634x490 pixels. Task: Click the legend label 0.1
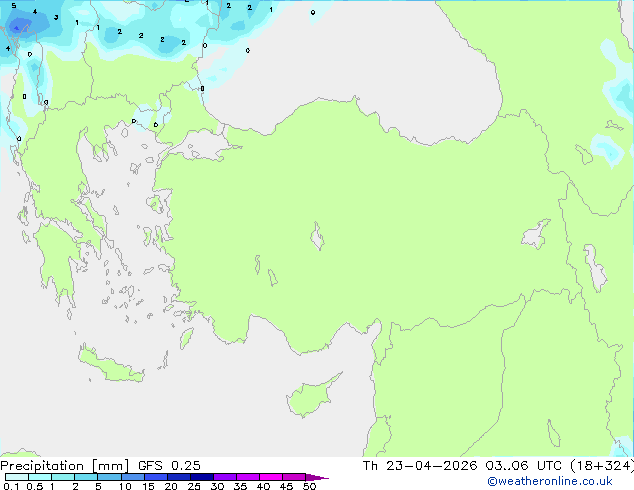(11, 486)
